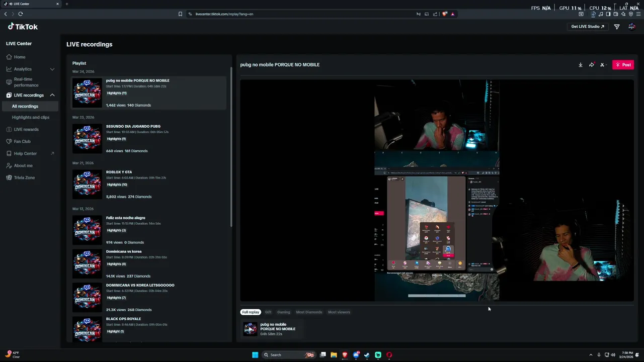Go to TikTok logo home
Screen dimensions: 644x362
[x=23, y=27]
